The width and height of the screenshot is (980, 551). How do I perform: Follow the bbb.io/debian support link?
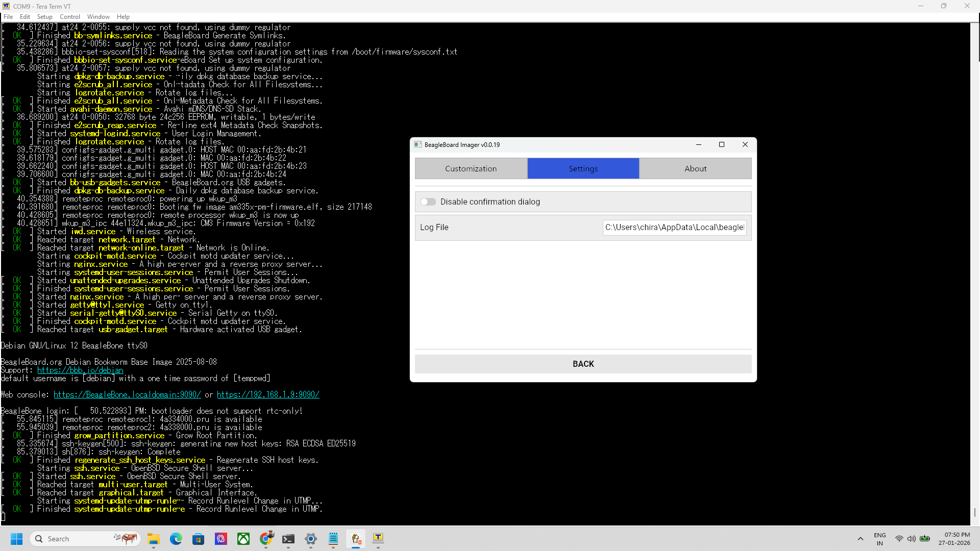click(x=80, y=370)
